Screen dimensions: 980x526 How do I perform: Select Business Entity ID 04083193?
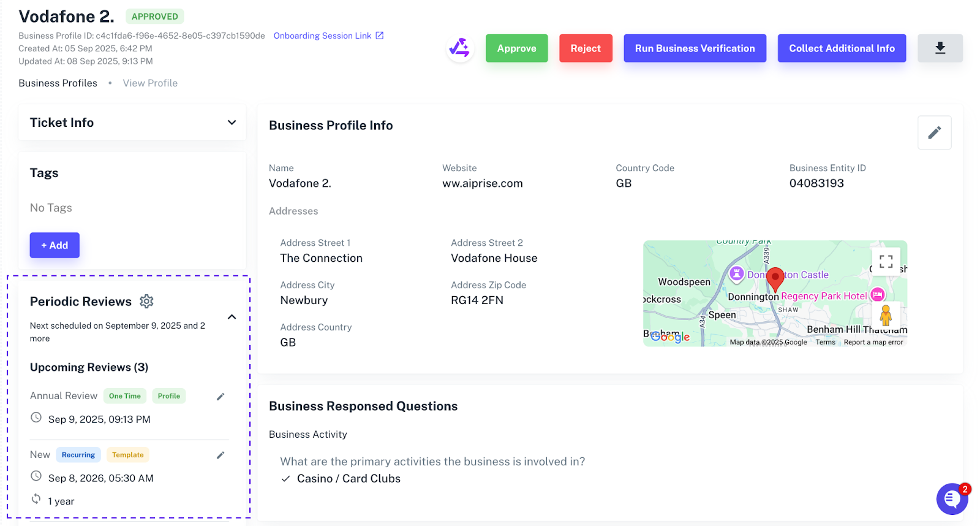tap(816, 183)
